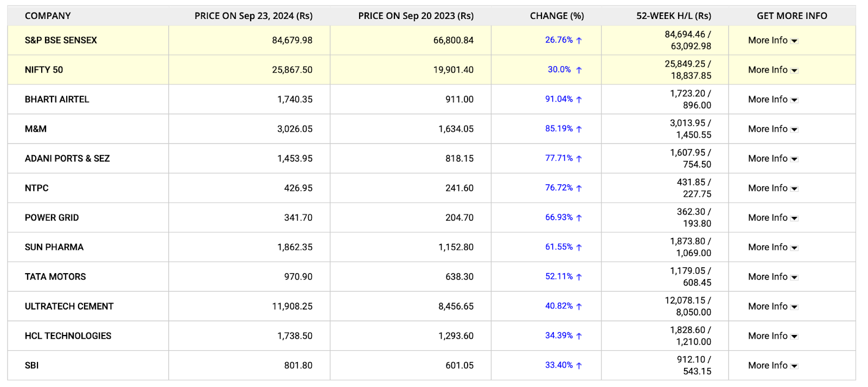The height and width of the screenshot is (387, 868).
Task: Expand More Info for S&P BSE SENSEX
Action: tap(773, 40)
